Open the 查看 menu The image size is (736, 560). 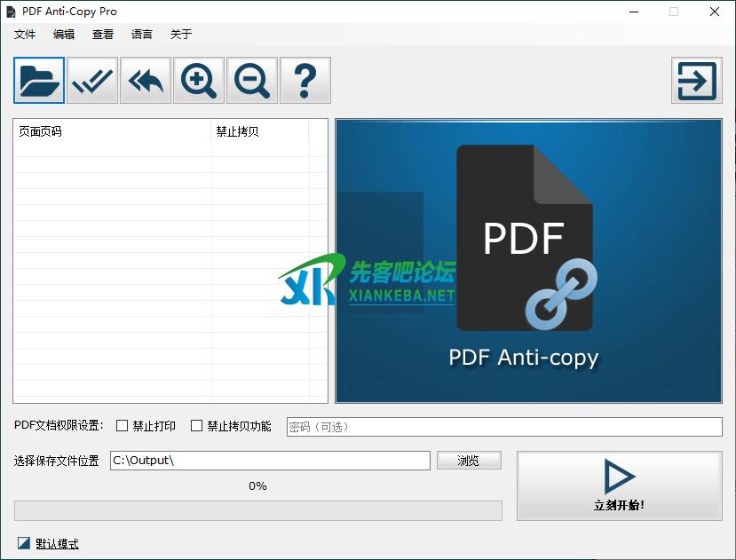click(103, 35)
